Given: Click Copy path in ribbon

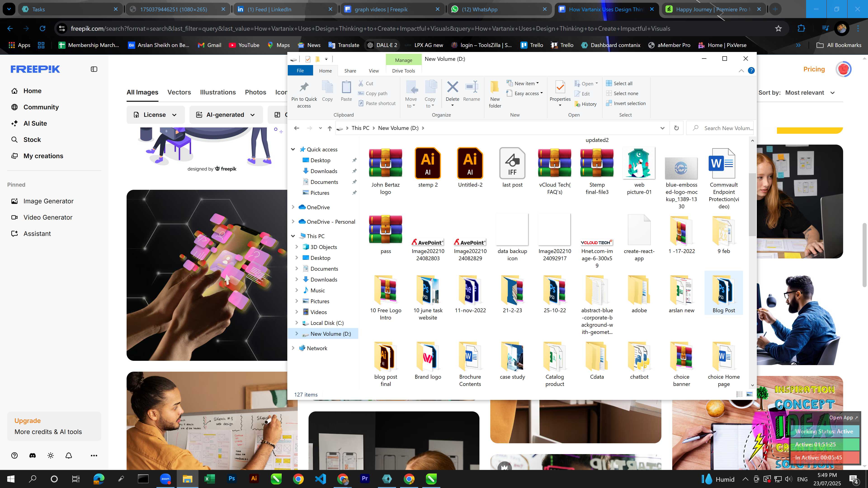Looking at the screenshot, I should click(x=373, y=93).
